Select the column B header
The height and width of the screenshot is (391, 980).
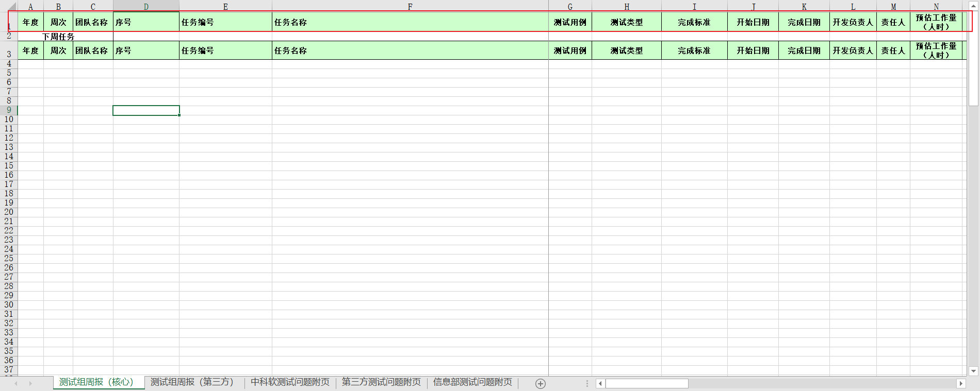pos(58,7)
